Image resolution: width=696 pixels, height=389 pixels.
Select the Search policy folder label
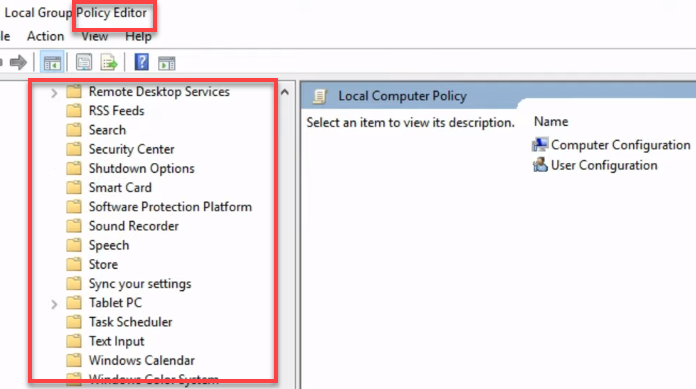pos(107,130)
